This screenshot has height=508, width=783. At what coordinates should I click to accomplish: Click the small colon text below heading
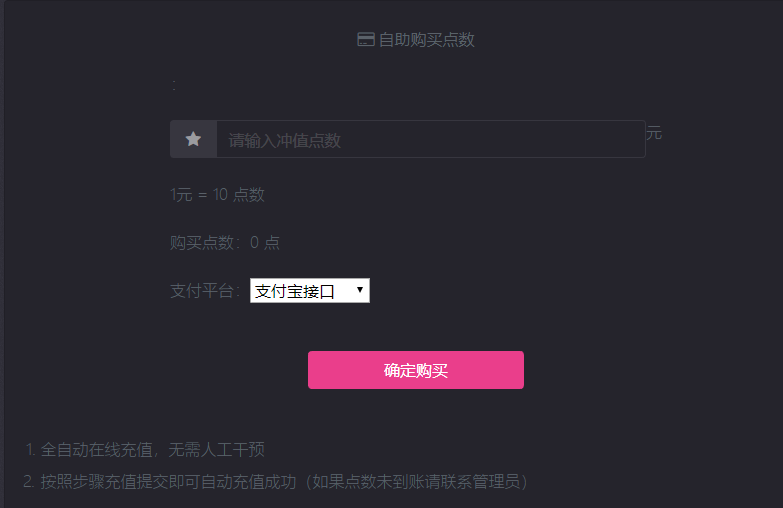(174, 85)
